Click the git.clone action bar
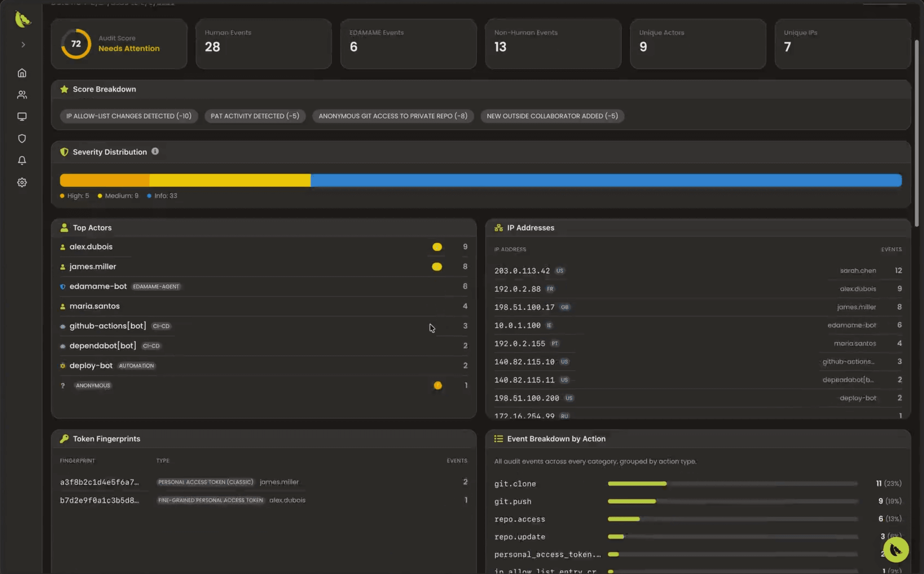The width and height of the screenshot is (924, 574). (637, 484)
